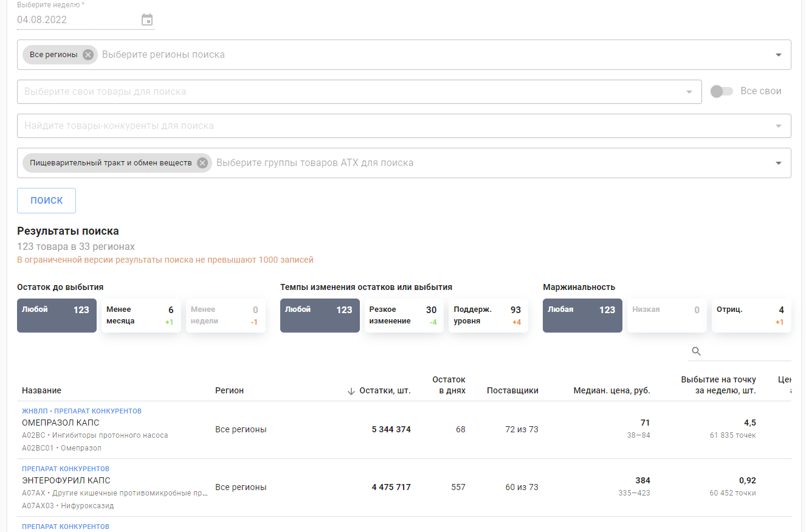
Task: Click the search magnifier icon above table
Action: click(x=697, y=351)
